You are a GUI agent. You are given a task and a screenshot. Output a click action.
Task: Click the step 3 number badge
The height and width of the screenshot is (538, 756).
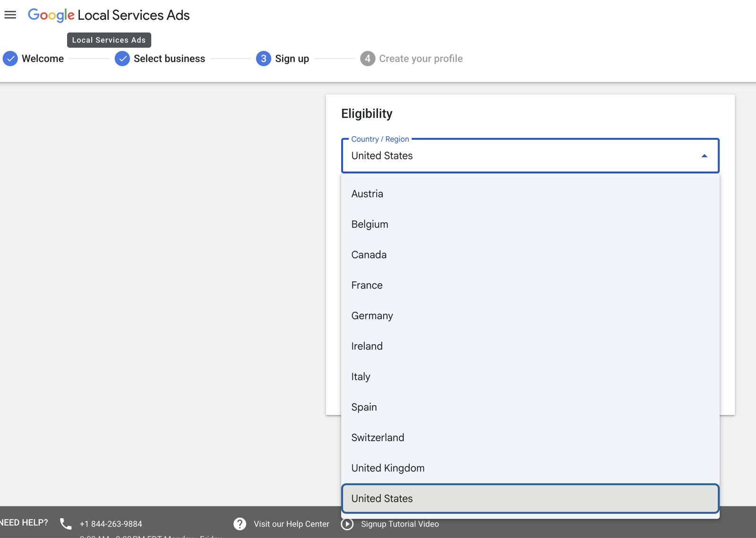[x=264, y=59]
